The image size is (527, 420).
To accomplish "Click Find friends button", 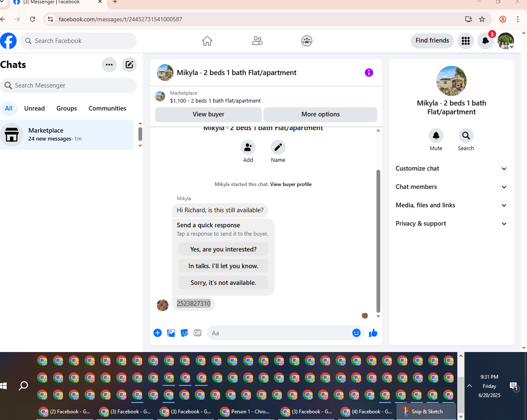I will (x=432, y=41).
